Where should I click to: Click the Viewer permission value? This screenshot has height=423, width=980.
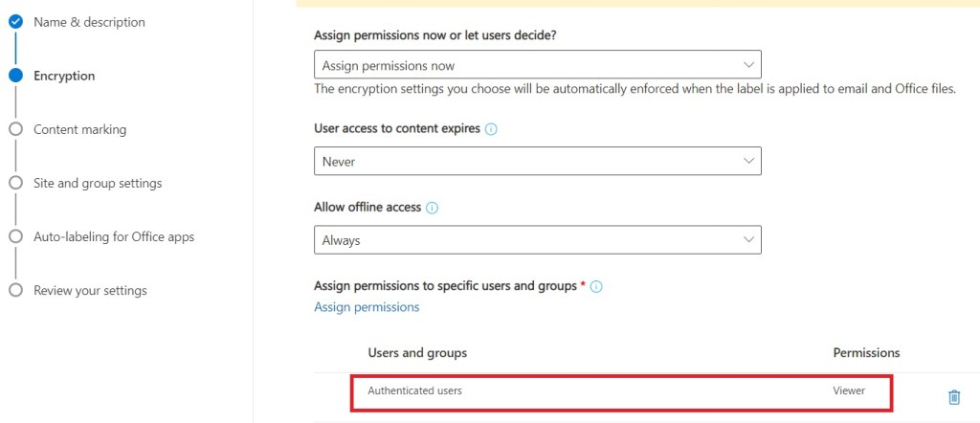[849, 391]
